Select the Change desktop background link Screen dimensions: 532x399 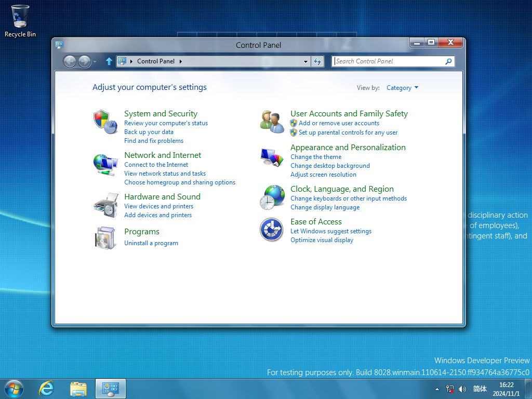click(x=330, y=166)
